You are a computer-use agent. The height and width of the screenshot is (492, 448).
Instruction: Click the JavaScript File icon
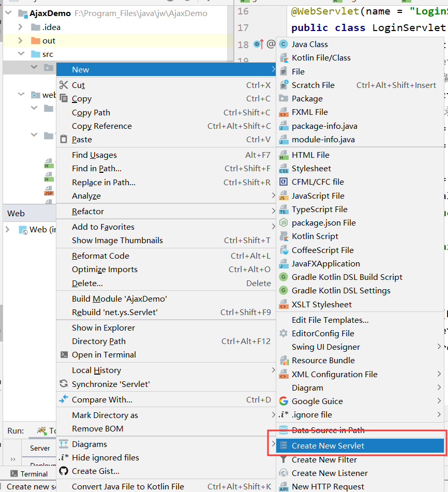(283, 196)
